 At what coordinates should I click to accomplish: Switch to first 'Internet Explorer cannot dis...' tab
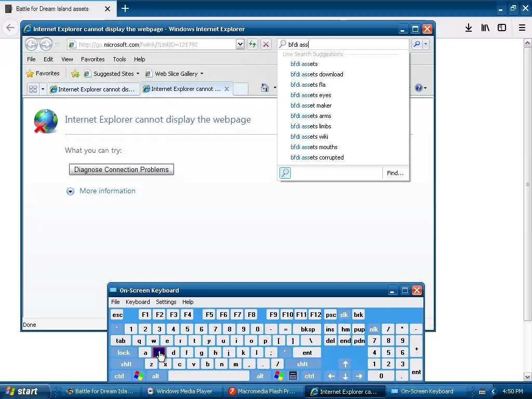pos(93,89)
